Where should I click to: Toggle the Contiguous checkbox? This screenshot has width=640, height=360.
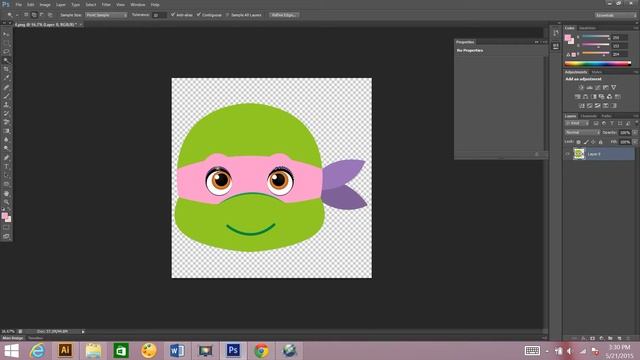tap(199, 15)
